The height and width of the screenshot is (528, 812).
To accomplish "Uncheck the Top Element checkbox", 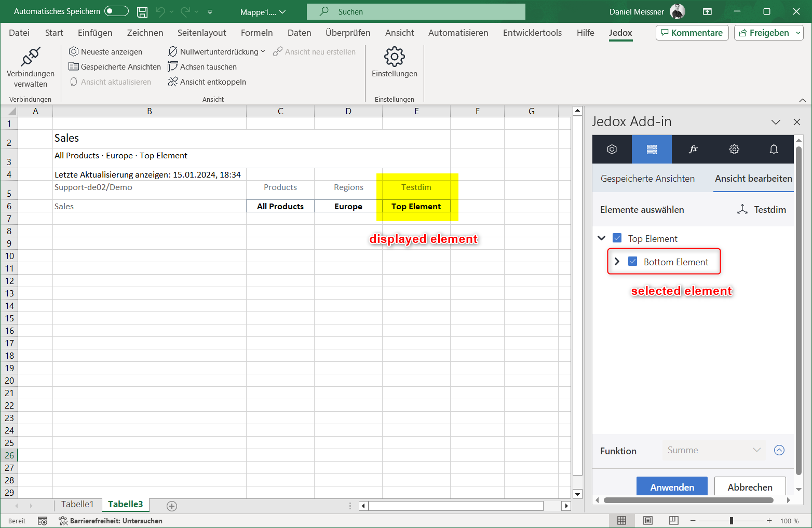I will pyautogui.click(x=617, y=238).
